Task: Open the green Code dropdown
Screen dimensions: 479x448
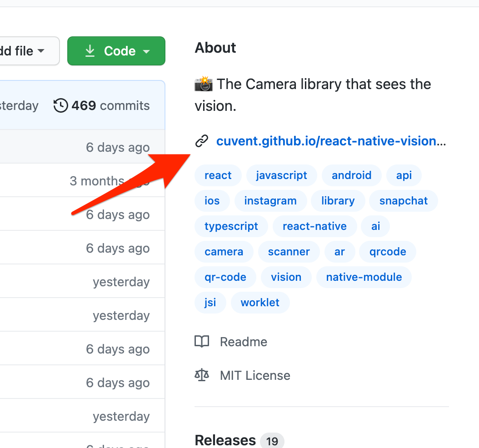Action: [116, 51]
